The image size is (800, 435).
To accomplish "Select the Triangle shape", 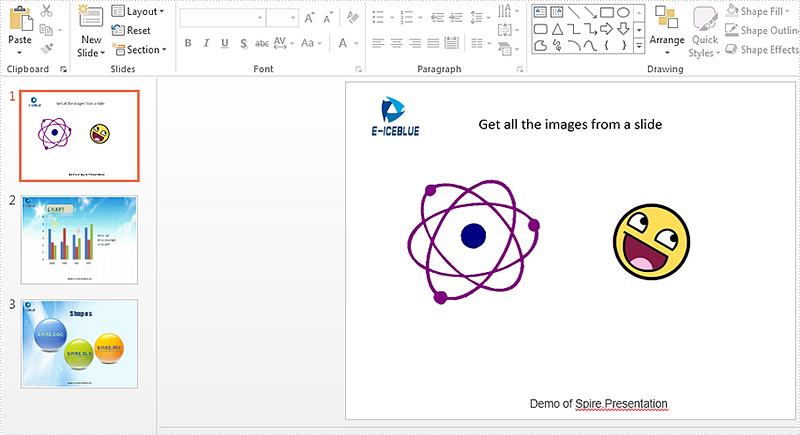I will coord(557,29).
